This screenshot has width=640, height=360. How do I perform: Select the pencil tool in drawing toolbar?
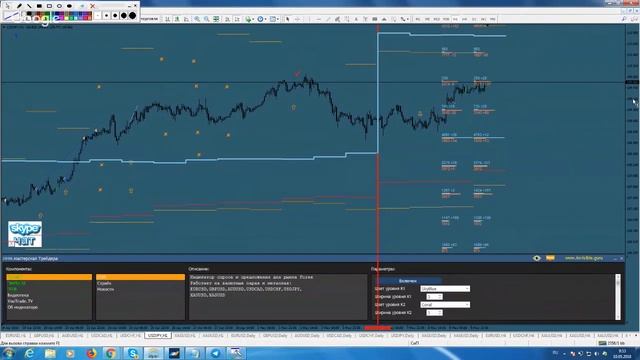[19, 6]
